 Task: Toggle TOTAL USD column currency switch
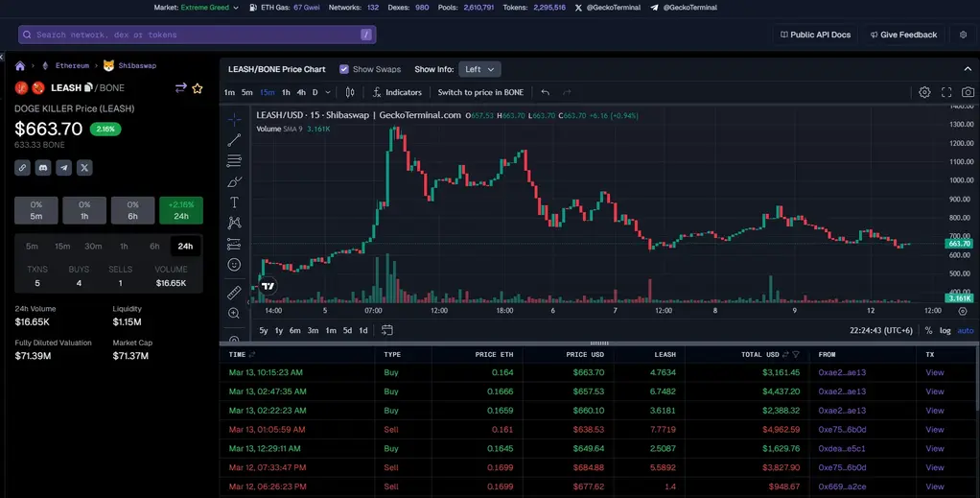[x=785, y=355]
